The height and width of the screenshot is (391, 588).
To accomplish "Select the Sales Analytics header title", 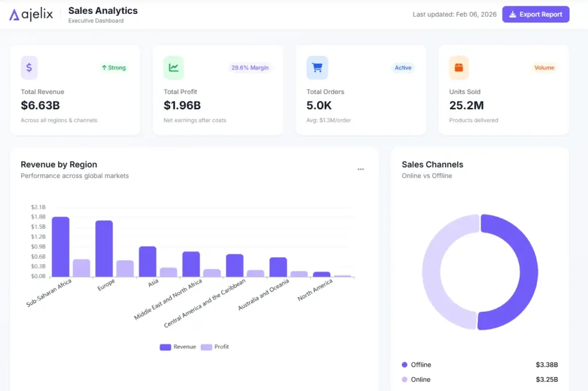I will click(x=102, y=10).
